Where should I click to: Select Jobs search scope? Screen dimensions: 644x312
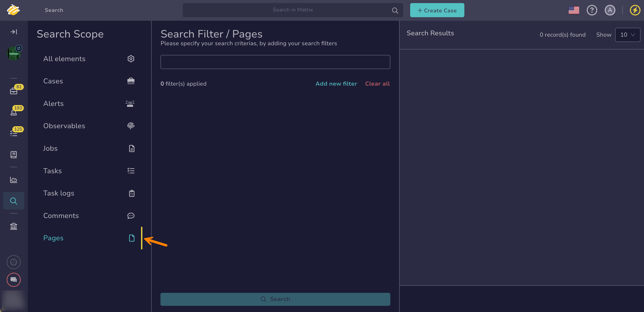(x=89, y=148)
